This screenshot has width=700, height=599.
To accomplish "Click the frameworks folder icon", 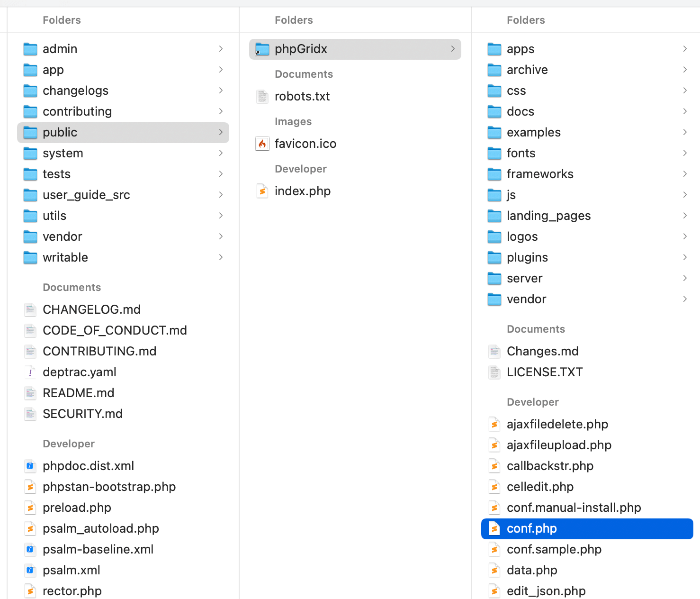I will (494, 174).
